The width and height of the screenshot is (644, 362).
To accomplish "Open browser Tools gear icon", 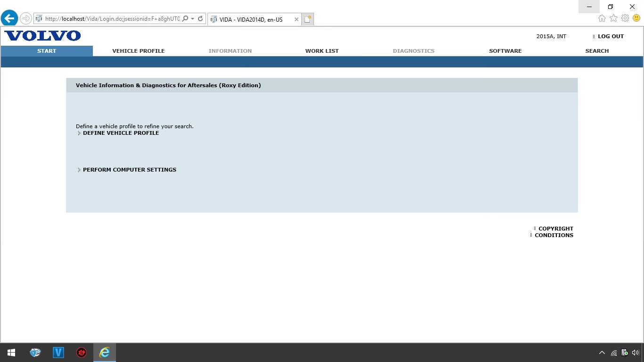I will (x=625, y=18).
